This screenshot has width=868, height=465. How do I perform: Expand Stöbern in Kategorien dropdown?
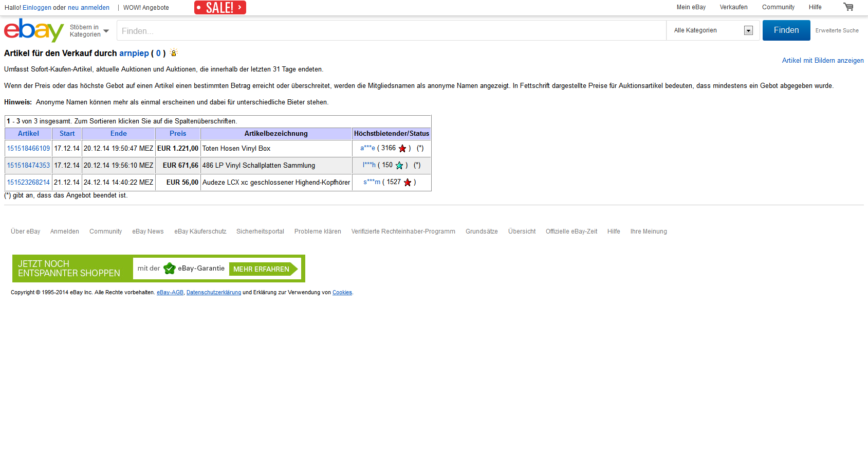89,31
